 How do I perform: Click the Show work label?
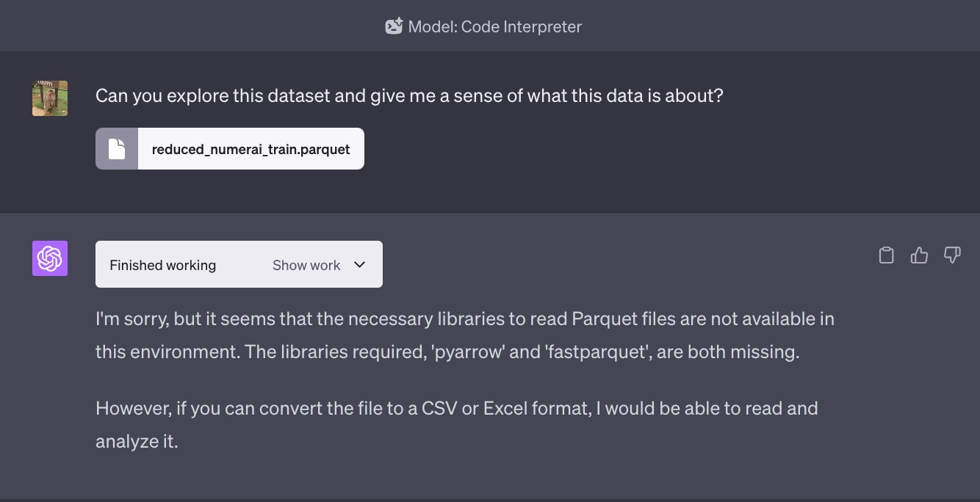tap(306, 265)
